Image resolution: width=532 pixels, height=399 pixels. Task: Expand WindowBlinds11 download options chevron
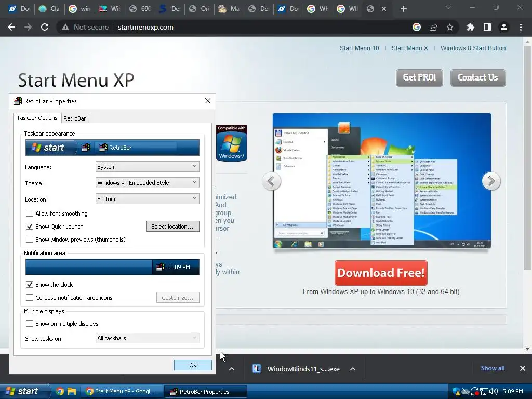click(x=353, y=369)
